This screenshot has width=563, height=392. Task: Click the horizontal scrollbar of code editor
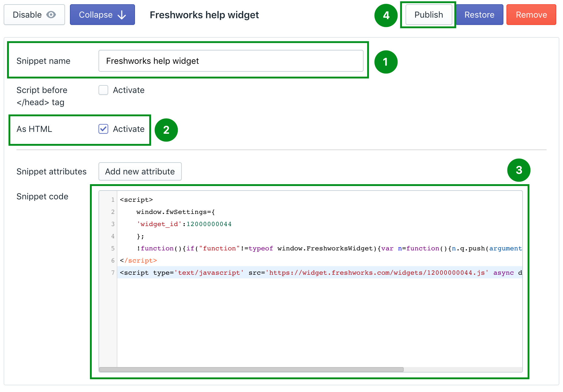[251, 370]
